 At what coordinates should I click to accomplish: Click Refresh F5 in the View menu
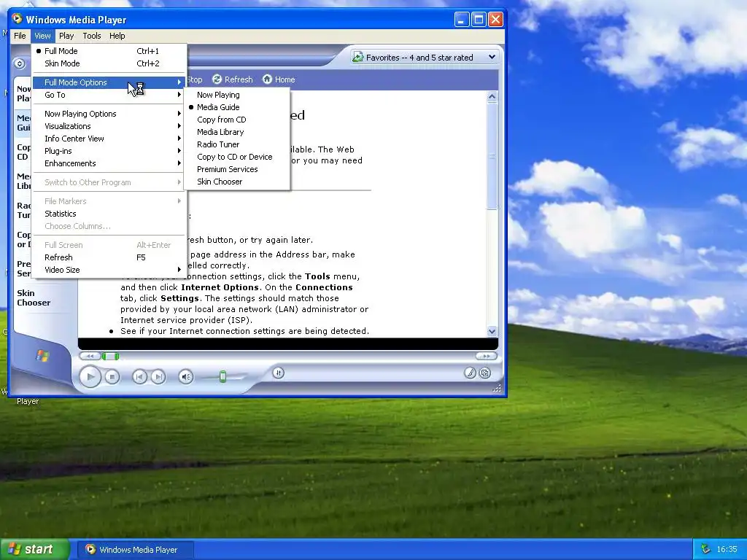click(109, 257)
